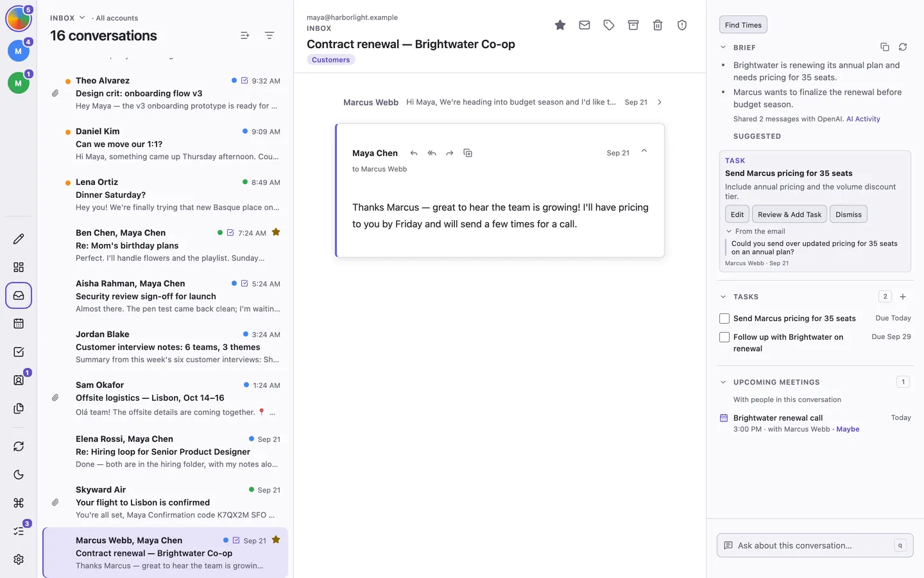Open compose with the pencil icon
Screen dimensions: 924x578
coord(19,239)
